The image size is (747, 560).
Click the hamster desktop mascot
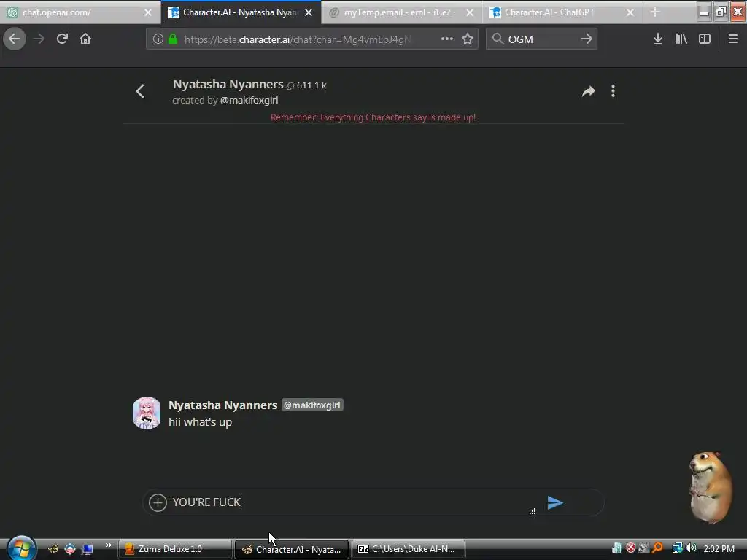711,487
